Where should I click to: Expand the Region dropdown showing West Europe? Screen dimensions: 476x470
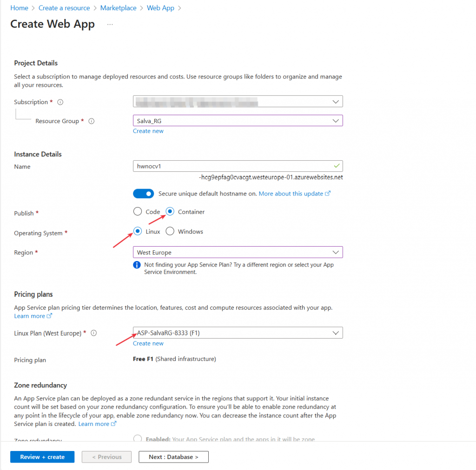336,252
